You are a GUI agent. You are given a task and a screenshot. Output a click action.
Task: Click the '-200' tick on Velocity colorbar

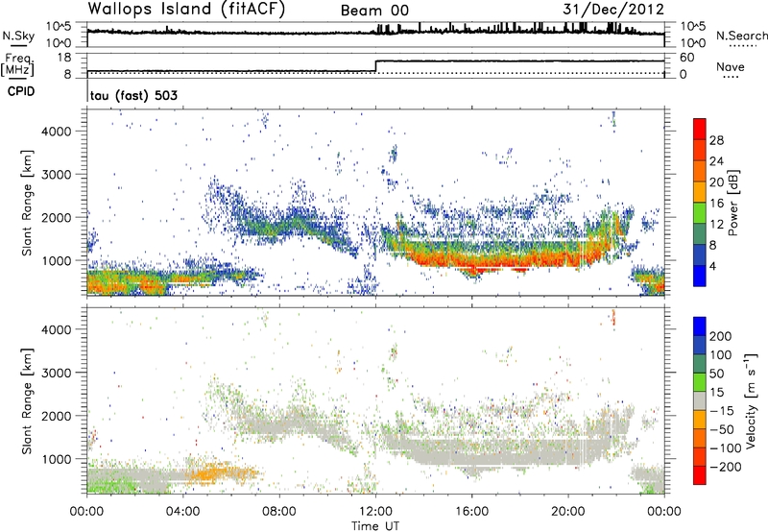point(725,467)
